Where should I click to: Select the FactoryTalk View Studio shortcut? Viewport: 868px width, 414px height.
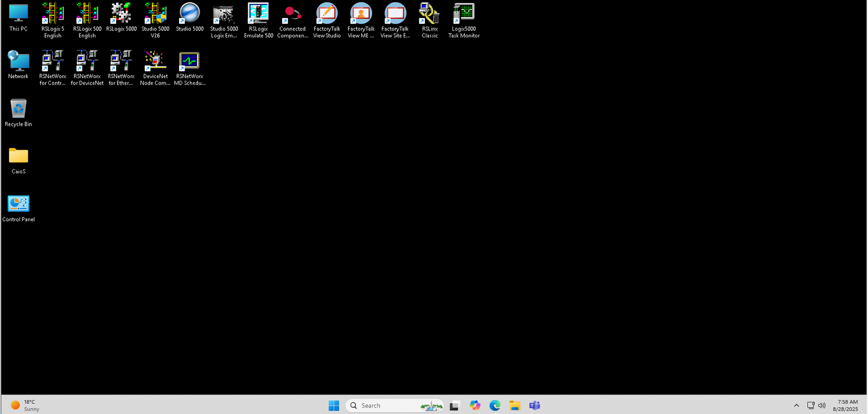pos(327,21)
